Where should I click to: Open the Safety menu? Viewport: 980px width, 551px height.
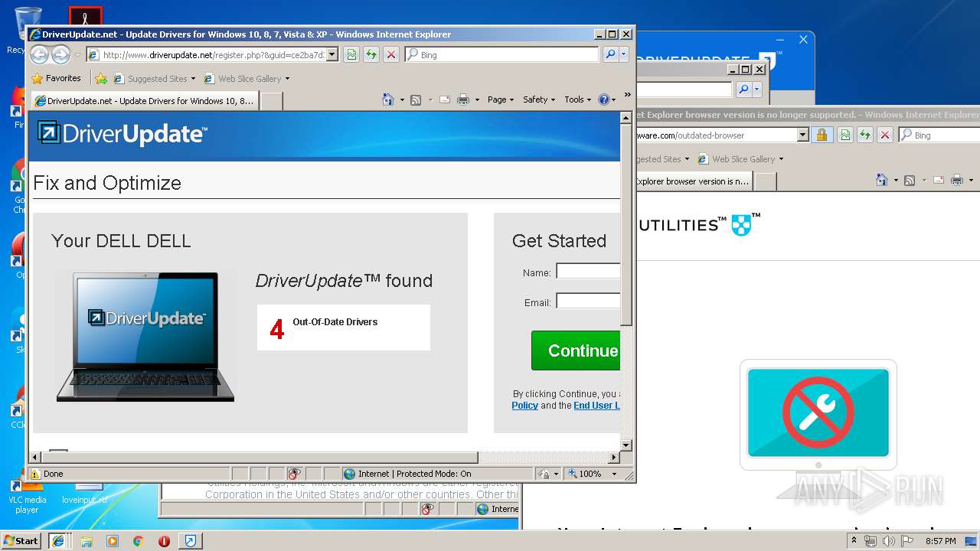[539, 99]
